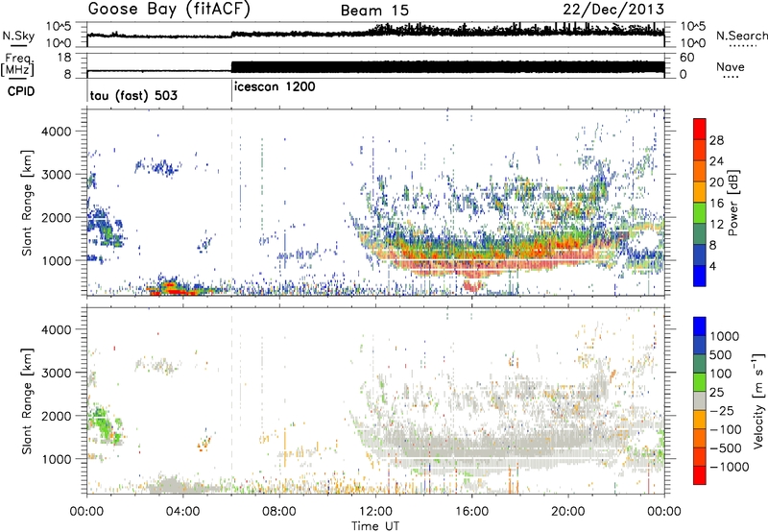Viewport: 768px width, 532px height.
Task: Click the 'N.Search' legend label
Action: tap(741, 36)
